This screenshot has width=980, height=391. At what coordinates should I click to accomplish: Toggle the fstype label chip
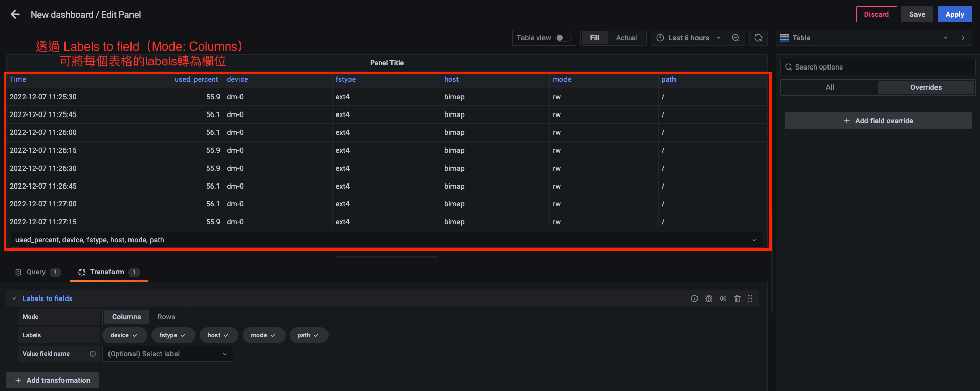point(172,335)
